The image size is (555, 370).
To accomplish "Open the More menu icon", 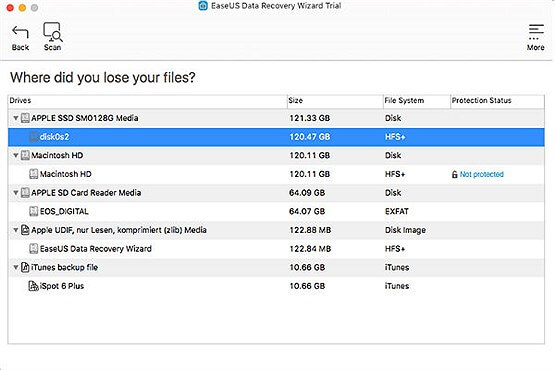I will (x=536, y=32).
